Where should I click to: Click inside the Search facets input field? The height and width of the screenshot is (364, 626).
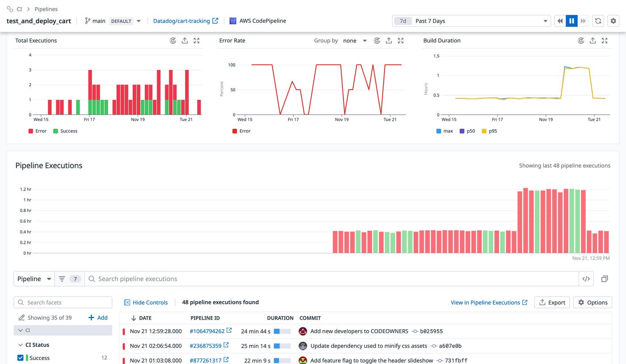(x=63, y=302)
